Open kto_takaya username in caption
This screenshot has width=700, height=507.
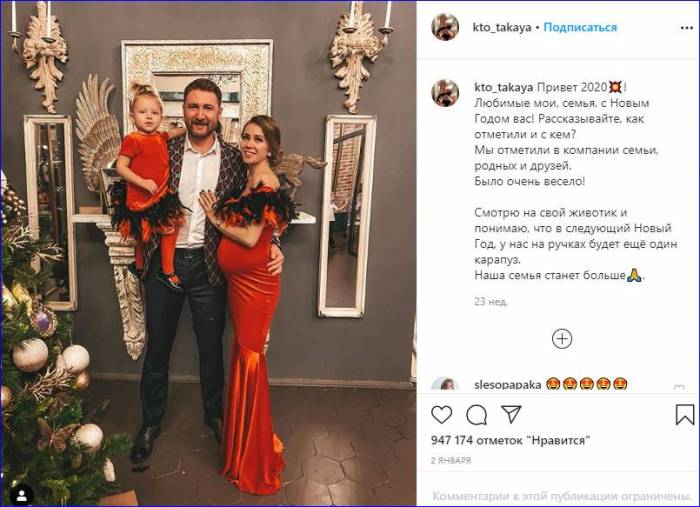[504, 87]
